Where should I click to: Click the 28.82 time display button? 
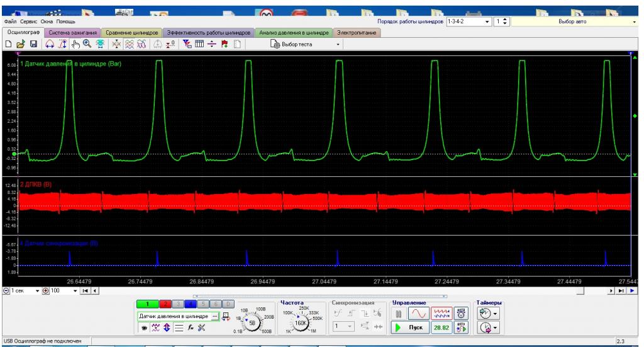441,327
